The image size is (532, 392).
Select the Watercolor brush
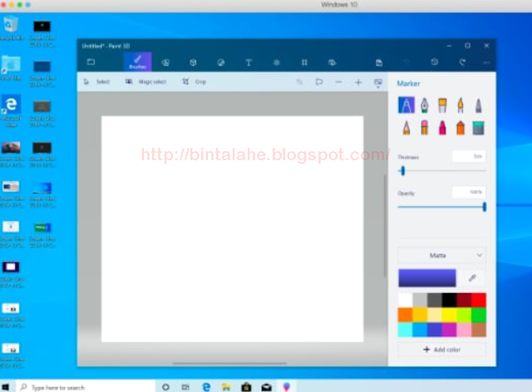[x=461, y=105]
